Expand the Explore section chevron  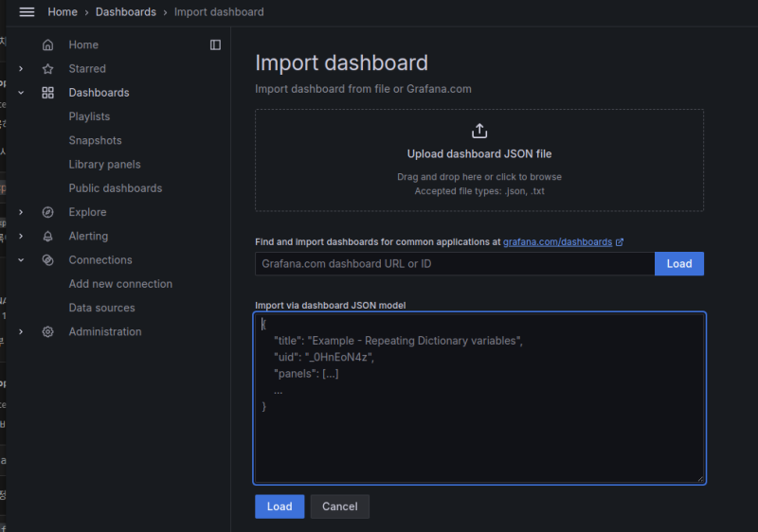click(x=21, y=212)
